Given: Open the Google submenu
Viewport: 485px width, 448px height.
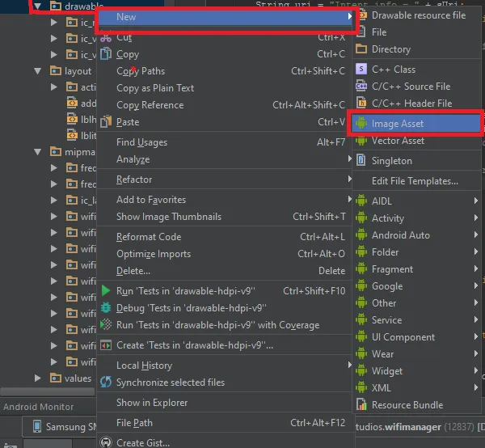Looking at the screenshot, I should (417, 286).
